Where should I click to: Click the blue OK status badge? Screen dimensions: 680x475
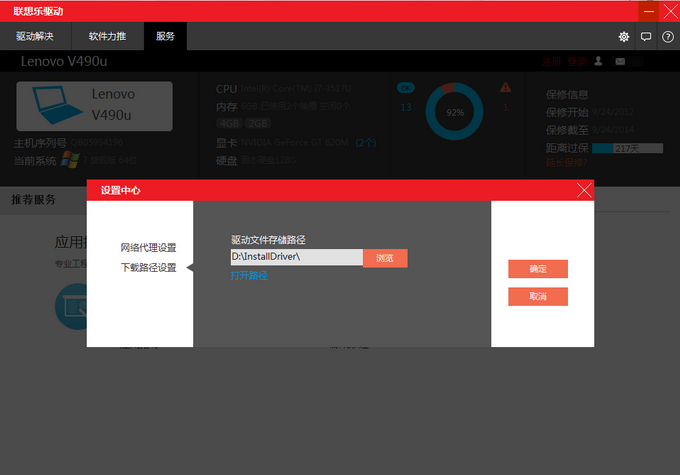405,88
